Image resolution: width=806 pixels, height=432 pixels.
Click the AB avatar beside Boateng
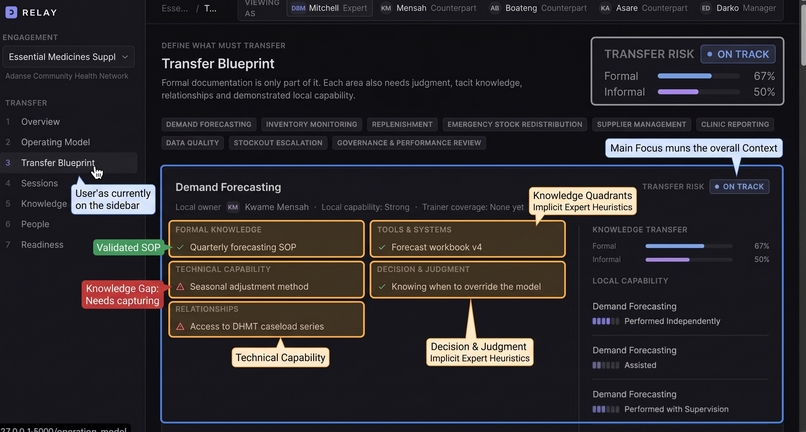(494, 8)
